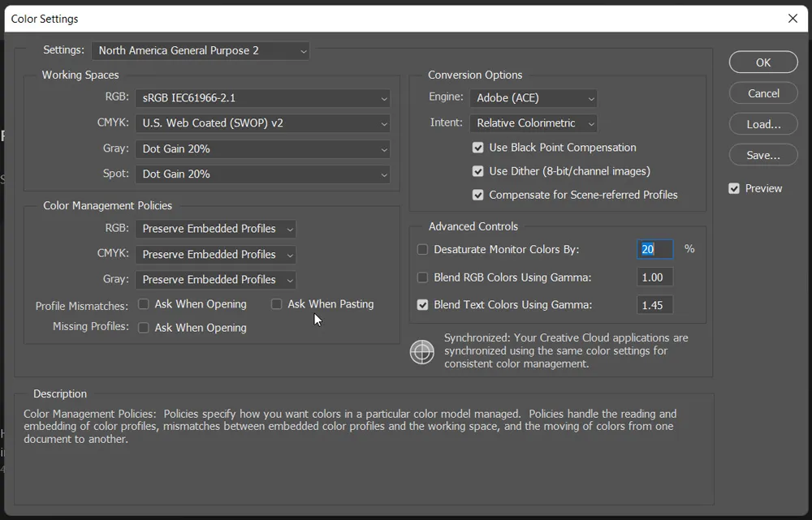Open the Intent dropdown menu

click(x=533, y=123)
